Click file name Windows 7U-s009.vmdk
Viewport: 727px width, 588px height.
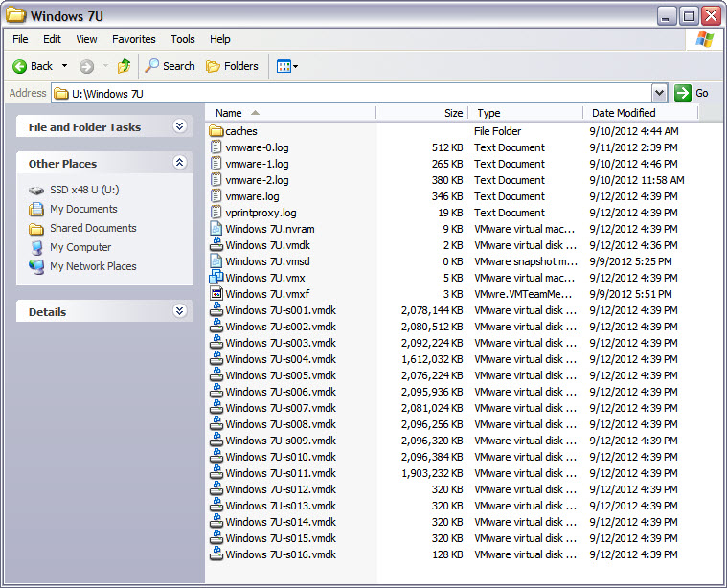281,441
